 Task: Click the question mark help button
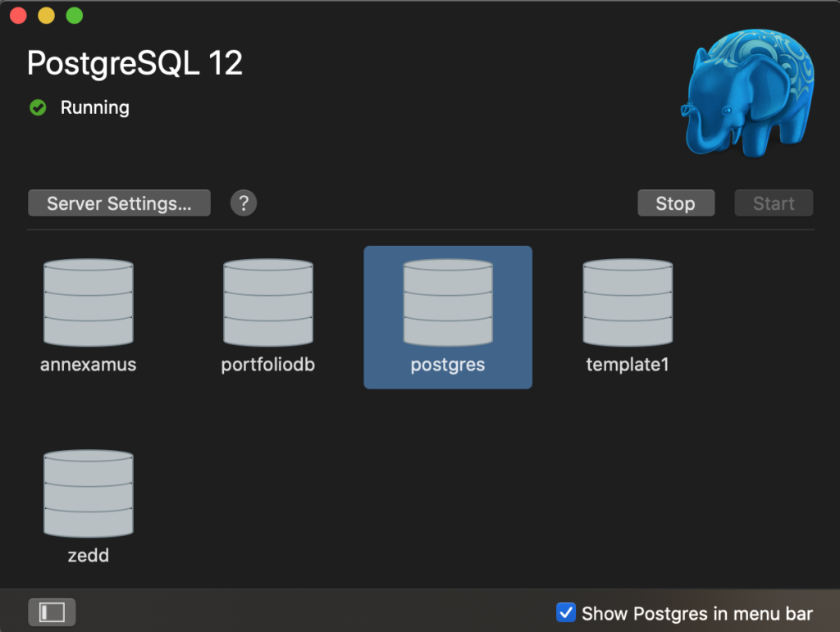click(244, 203)
